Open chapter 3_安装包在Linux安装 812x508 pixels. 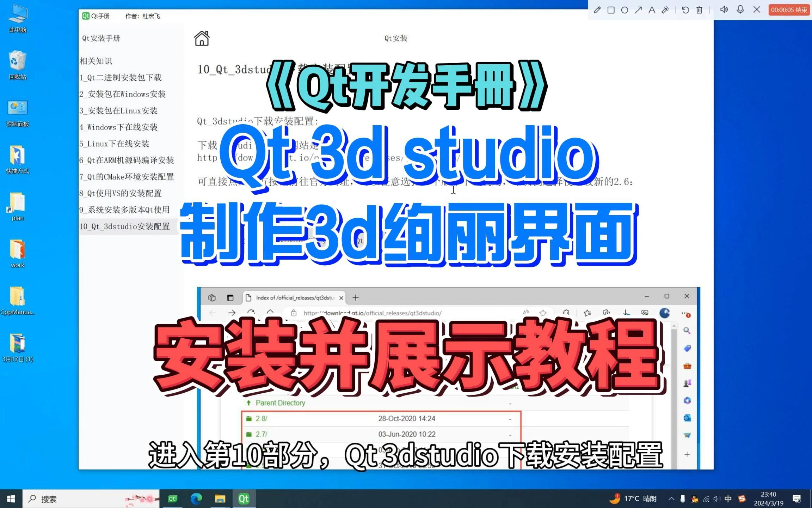[x=118, y=111]
